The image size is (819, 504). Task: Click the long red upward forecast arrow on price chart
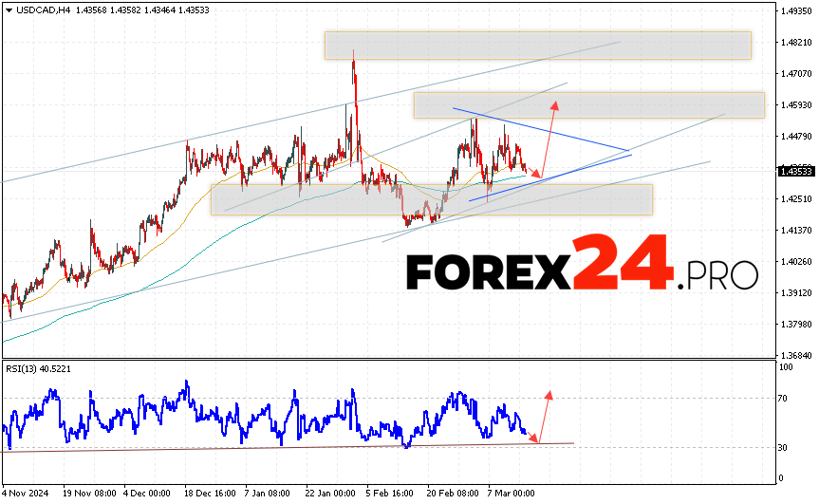pyautogui.click(x=549, y=128)
